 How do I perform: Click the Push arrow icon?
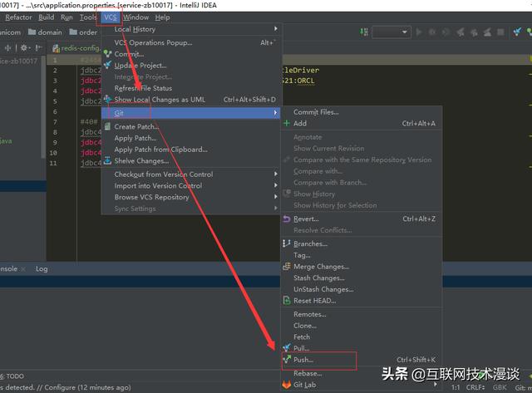pos(287,359)
